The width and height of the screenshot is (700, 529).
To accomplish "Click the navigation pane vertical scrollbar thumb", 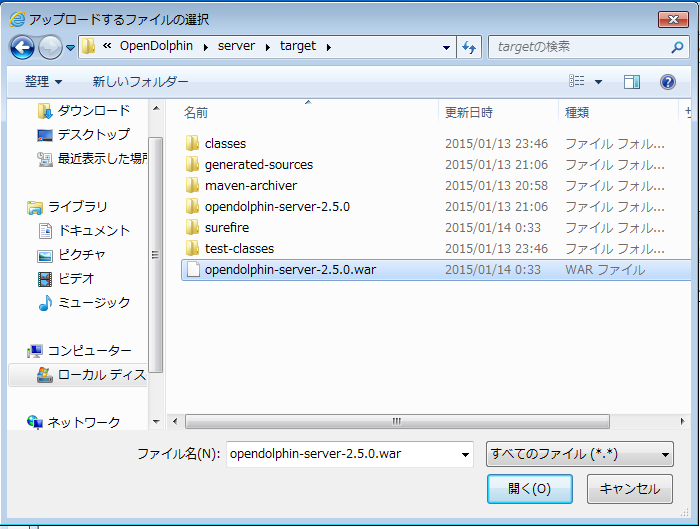I will pyautogui.click(x=155, y=254).
